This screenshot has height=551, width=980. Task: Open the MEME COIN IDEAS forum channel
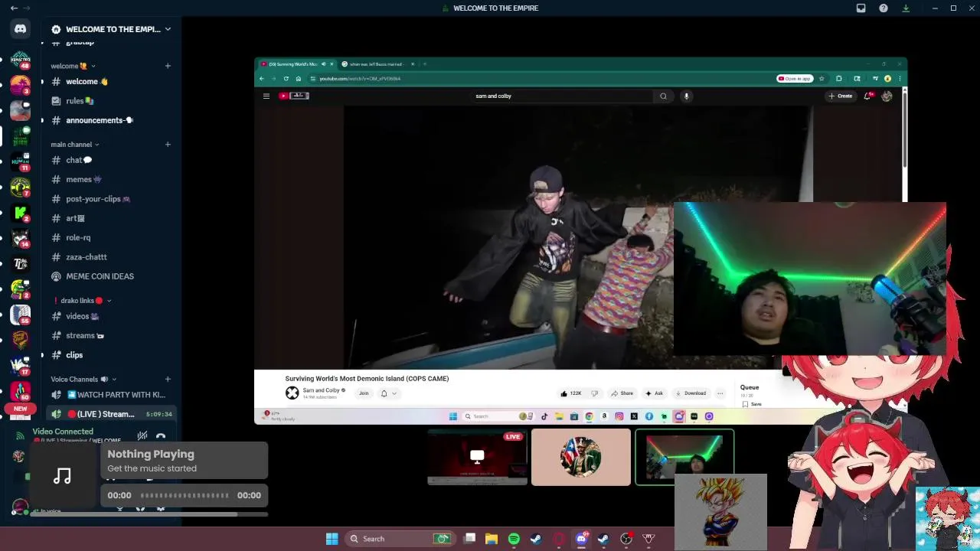coord(111,276)
